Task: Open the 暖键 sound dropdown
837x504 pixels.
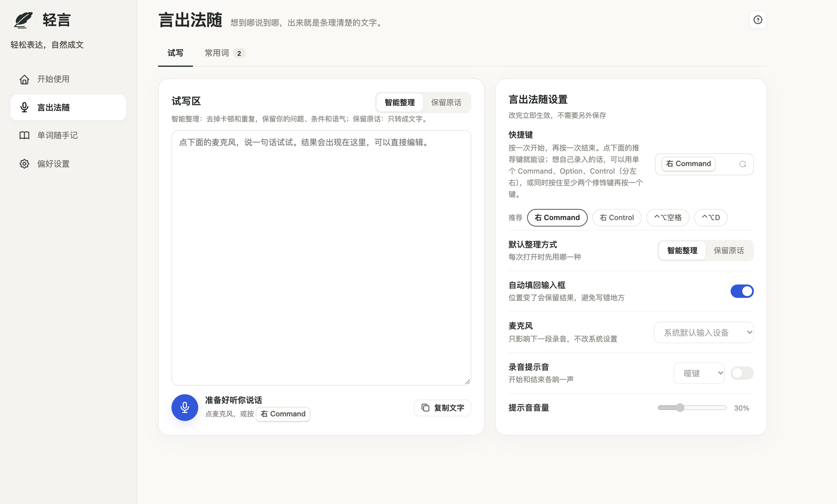Action: coord(699,373)
